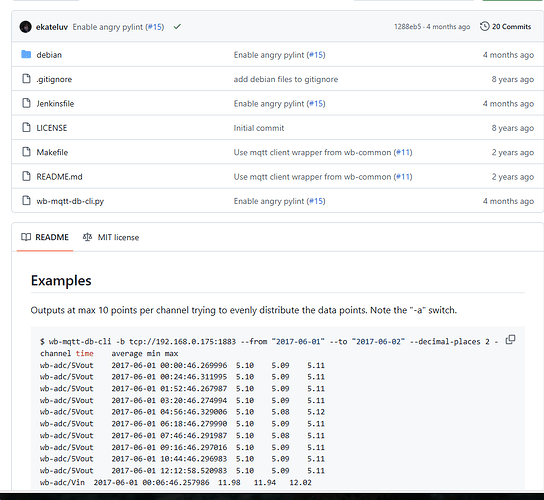Switch to the README tab

pos(45,237)
